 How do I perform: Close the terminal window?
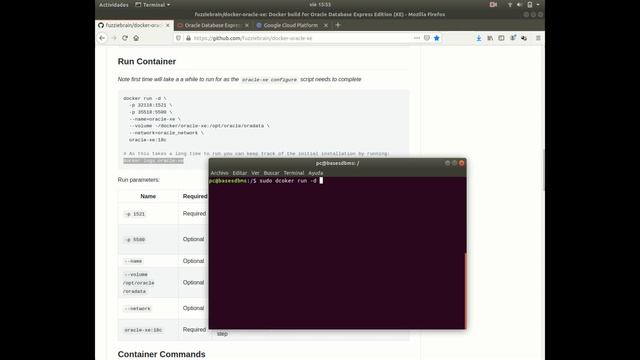click(x=462, y=163)
